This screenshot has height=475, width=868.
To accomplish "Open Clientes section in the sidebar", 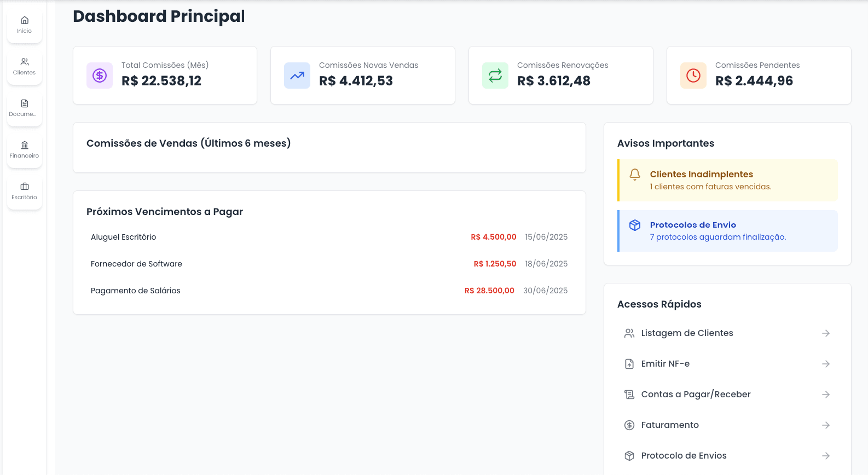I will click(x=25, y=67).
